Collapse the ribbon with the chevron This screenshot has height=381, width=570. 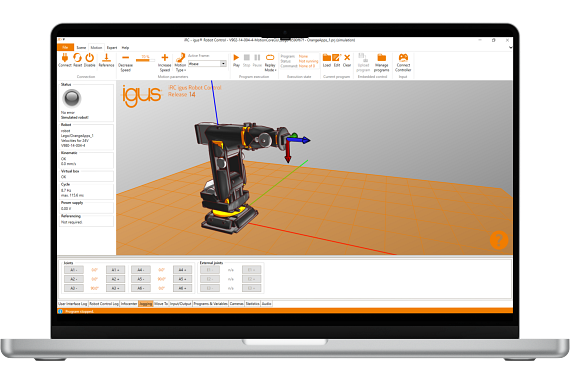pos(510,48)
